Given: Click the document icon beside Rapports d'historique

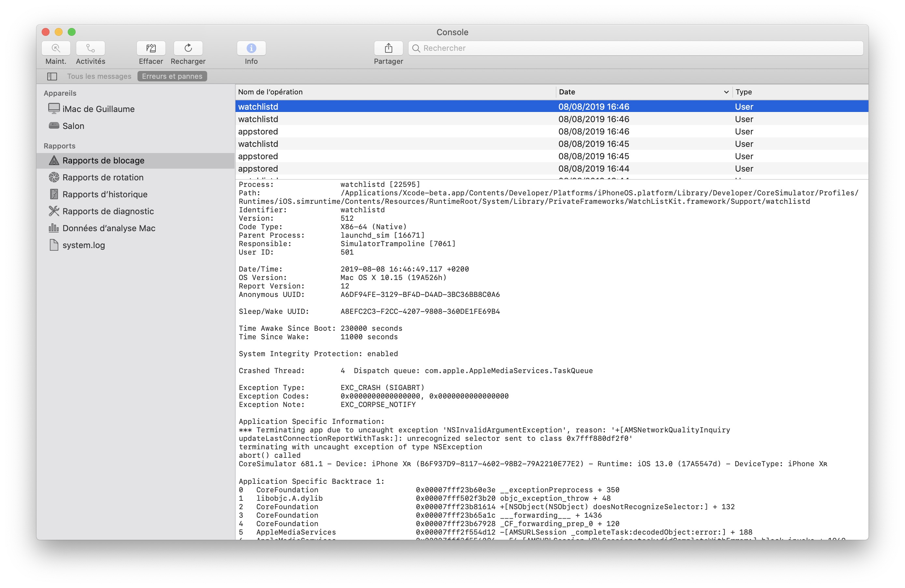Looking at the screenshot, I should coord(54,194).
